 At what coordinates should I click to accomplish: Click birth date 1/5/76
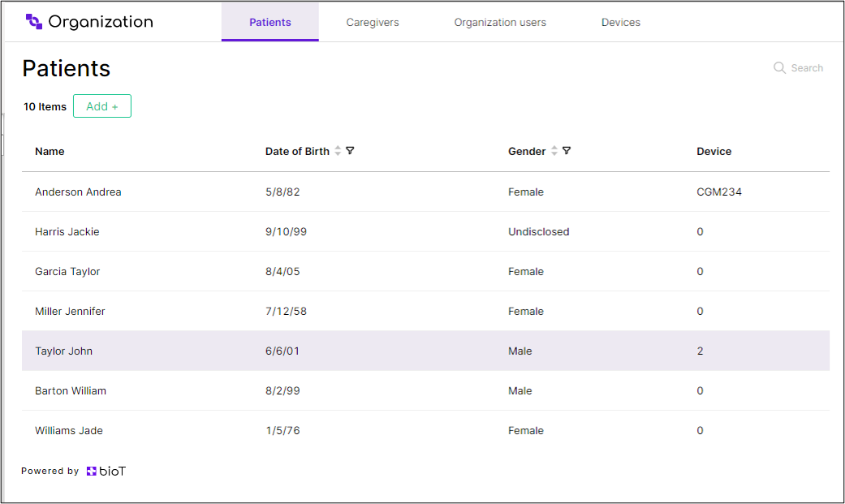[x=282, y=431]
